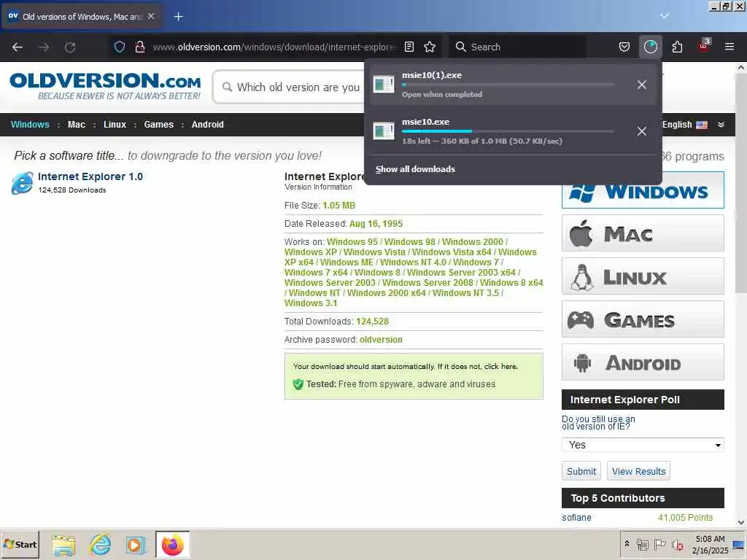Bookmark this page with the star icon
The height and width of the screenshot is (560, 747).
pyautogui.click(x=430, y=47)
